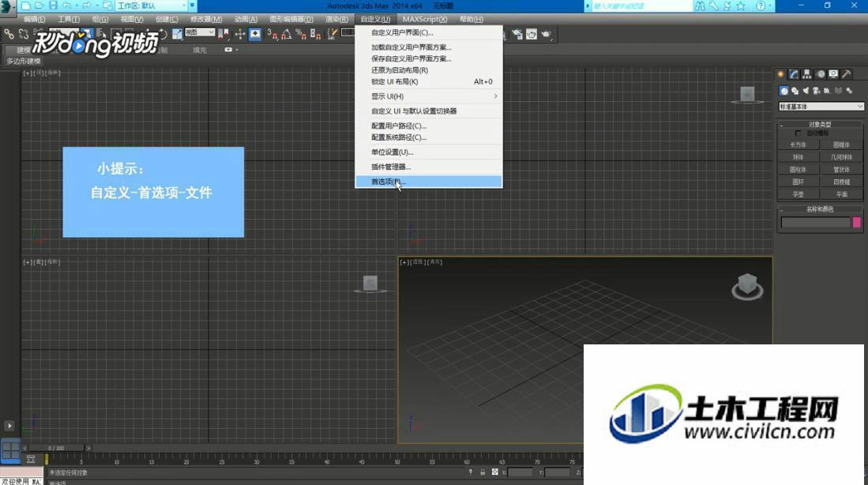Screen dimensions: 868x485
Task: Click the 几何球体 geosphere button
Action: click(x=841, y=157)
